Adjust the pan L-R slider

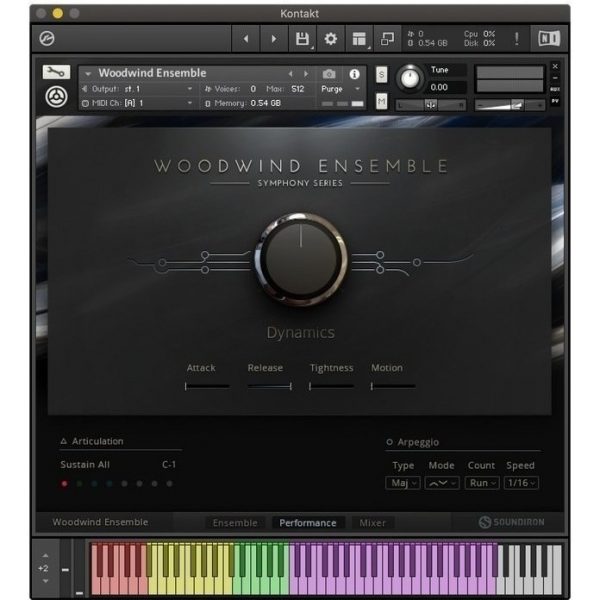(431, 104)
